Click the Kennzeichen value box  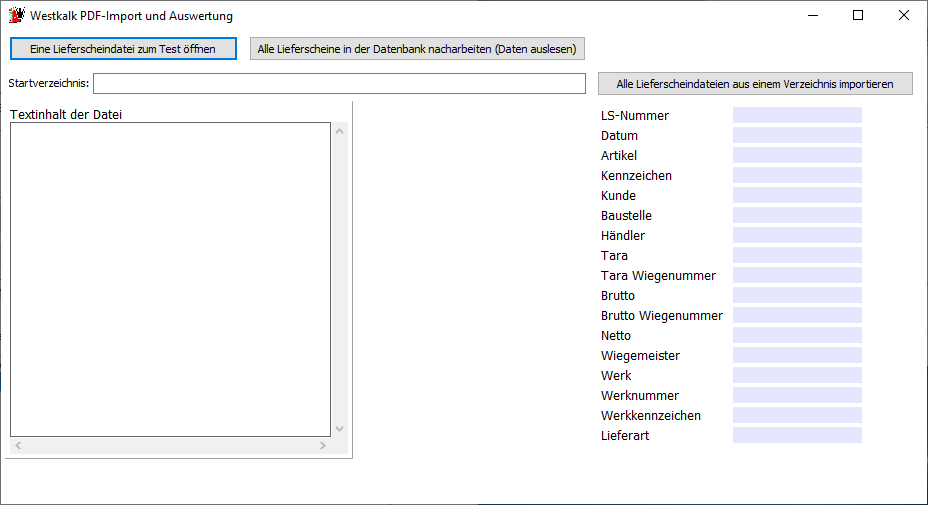(x=797, y=175)
